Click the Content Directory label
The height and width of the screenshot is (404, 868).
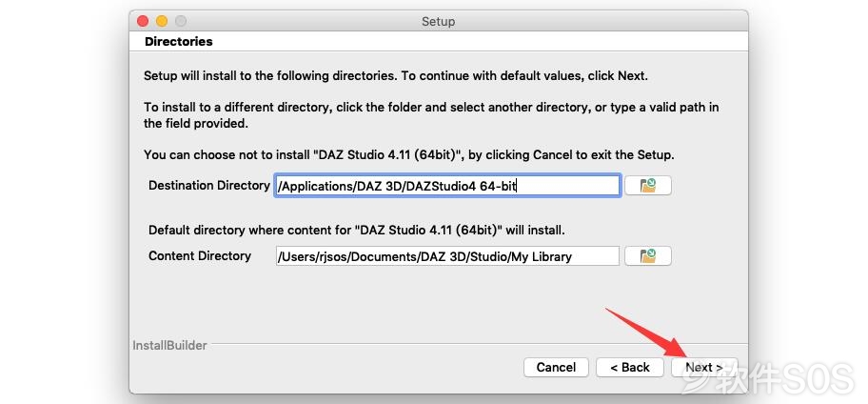coord(200,256)
